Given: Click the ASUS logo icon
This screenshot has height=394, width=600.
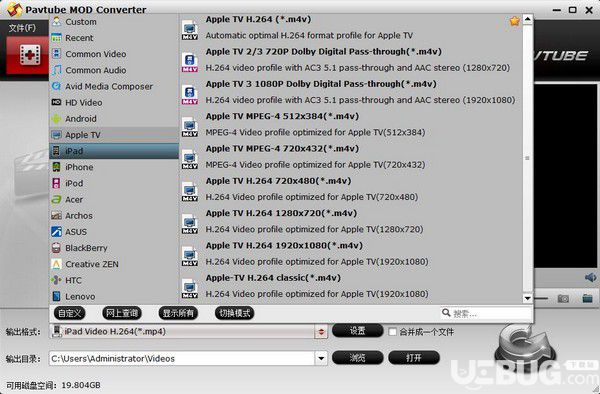Looking at the screenshot, I should tap(56, 231).
